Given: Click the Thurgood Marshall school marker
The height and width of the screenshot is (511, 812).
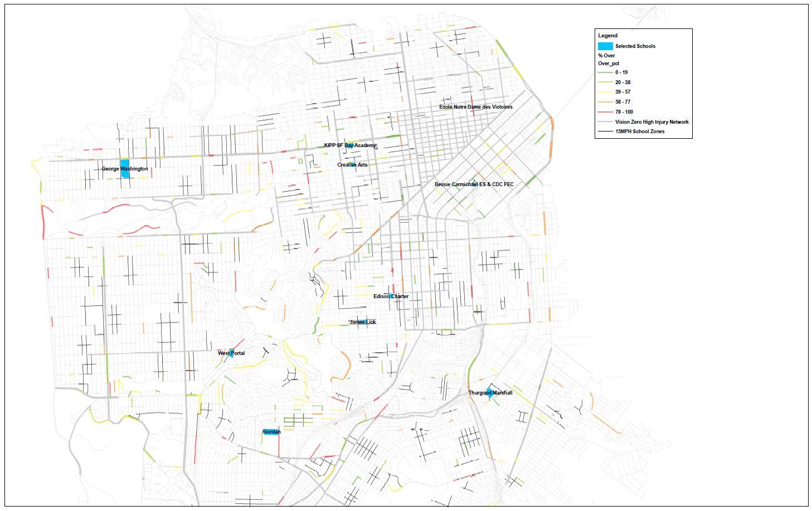Looking at the screenshot, I should [489, 392].
